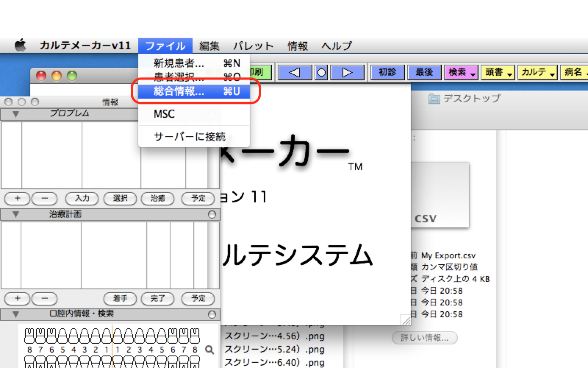Click the CSV file preview thumbnail
This screenshot has height=368, width=588.
(440, 195)
